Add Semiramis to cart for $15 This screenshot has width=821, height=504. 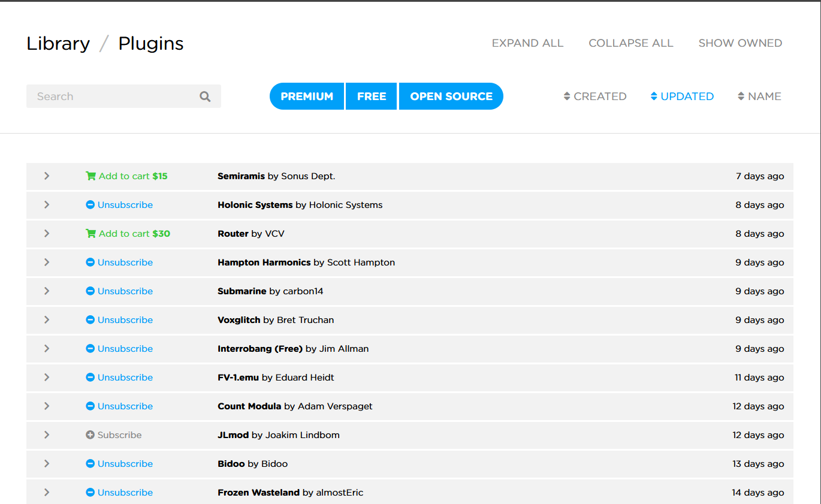point(126,176)
